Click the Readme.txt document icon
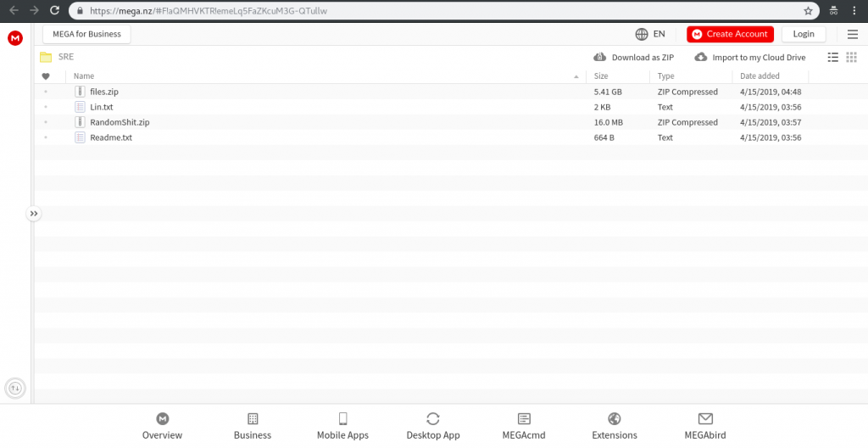This screenshot has width=868, height=448. pos(80,137)
